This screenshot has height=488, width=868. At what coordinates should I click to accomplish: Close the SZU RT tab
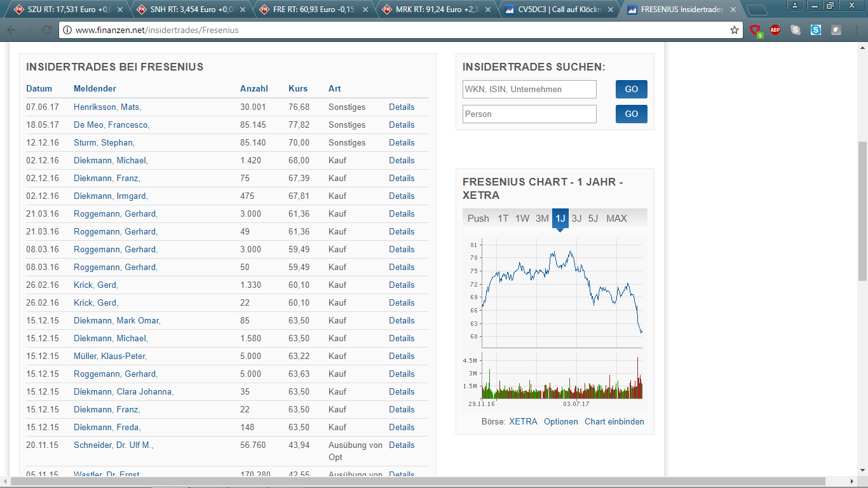coord(120,10)
